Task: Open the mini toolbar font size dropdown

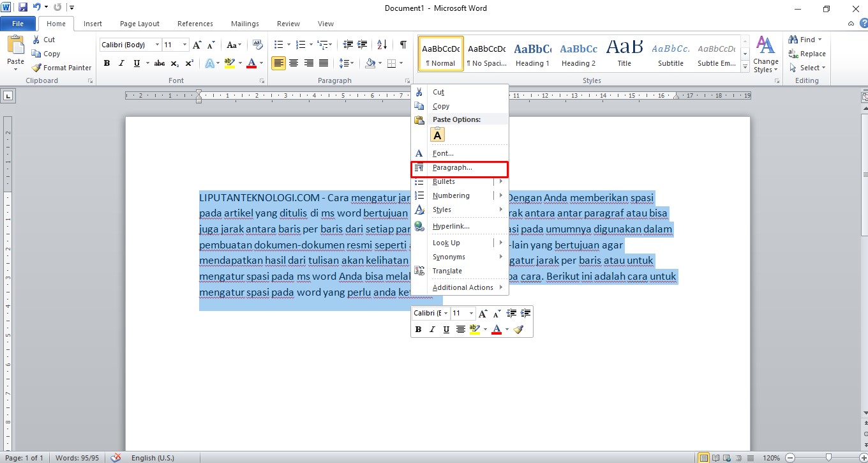Action: point(472,314)
